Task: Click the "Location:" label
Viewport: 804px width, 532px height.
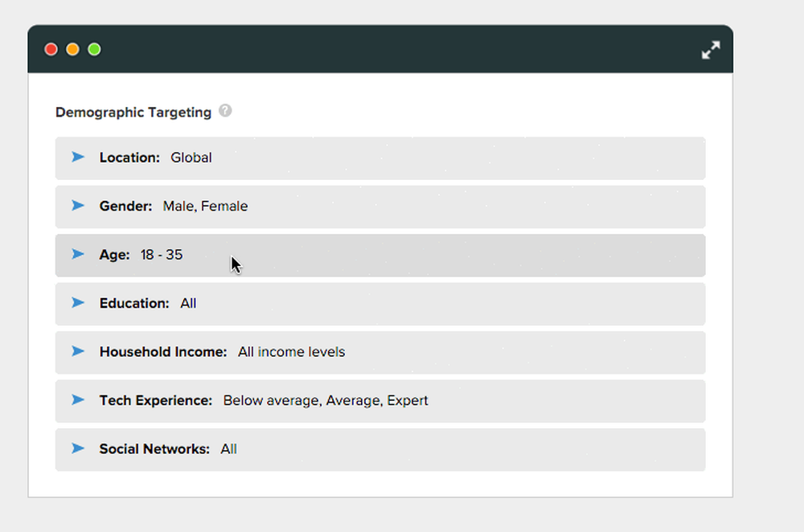Action: coord(129,158)
